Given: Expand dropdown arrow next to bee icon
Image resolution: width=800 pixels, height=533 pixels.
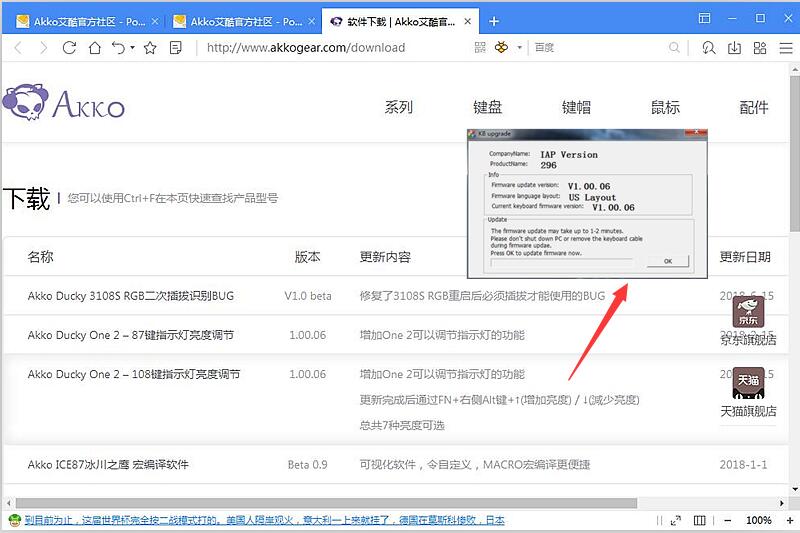Looking at the screenshot, I should click(x=519, y=47).
